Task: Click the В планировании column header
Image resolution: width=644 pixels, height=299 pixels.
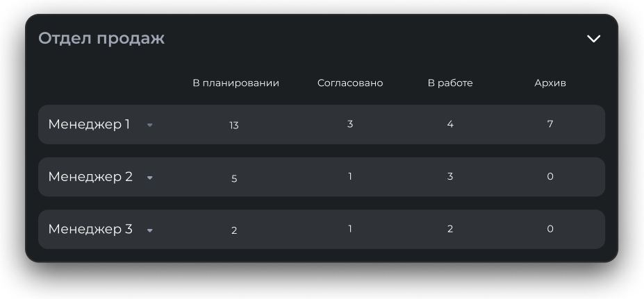Action: (236, 83)
